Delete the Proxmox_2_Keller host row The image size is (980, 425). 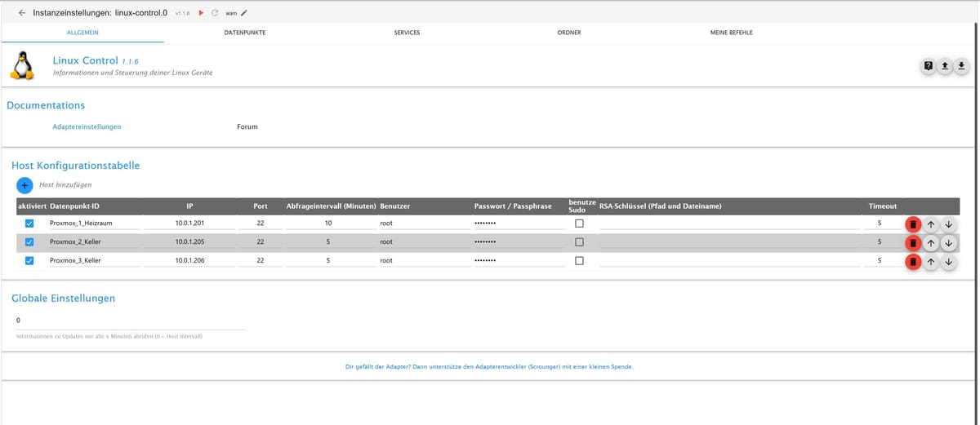(913, 242)
